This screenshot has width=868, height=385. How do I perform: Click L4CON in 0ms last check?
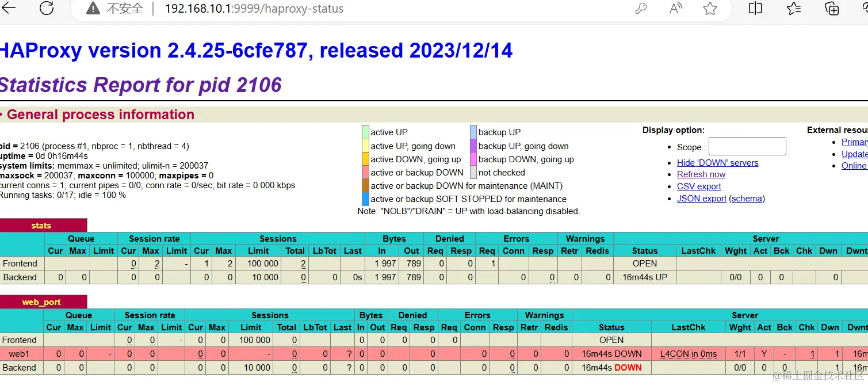[x=689, y=354]
